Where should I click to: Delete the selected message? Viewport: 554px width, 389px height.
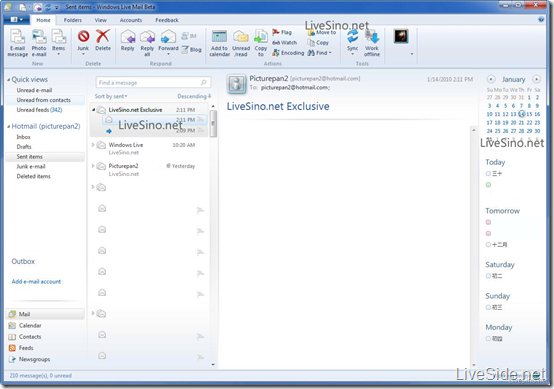pos(103,40)
